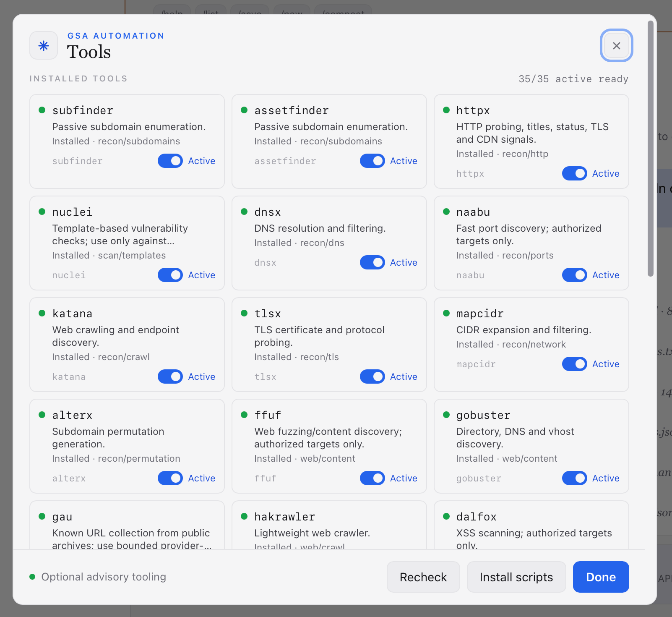
Task: Click the 'Active' label on ffuf card
Action: coord(404,478)
